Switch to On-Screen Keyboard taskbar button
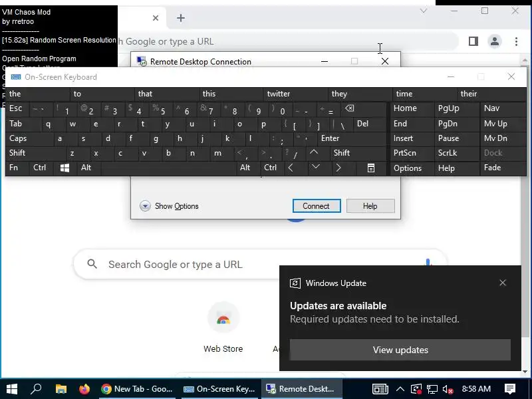Screen dimensions: 532x399 (x=219, y=389)
